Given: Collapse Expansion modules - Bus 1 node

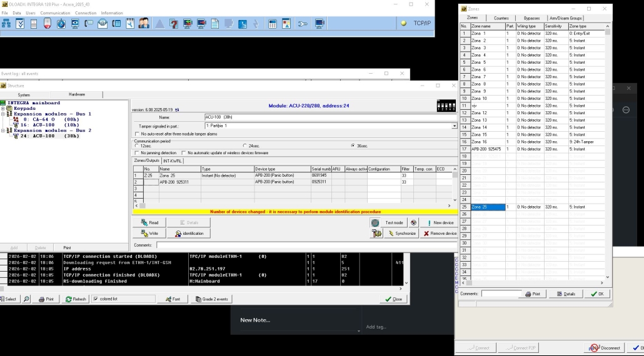Looking at the screenshot, I should (x=3, y=114).
